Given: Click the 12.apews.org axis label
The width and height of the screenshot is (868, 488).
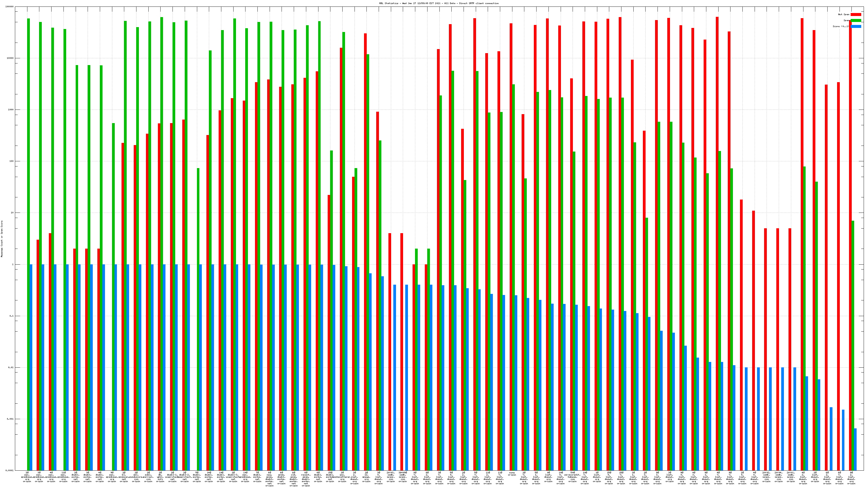Looking at the screenshot, I should tap(367, 477).
